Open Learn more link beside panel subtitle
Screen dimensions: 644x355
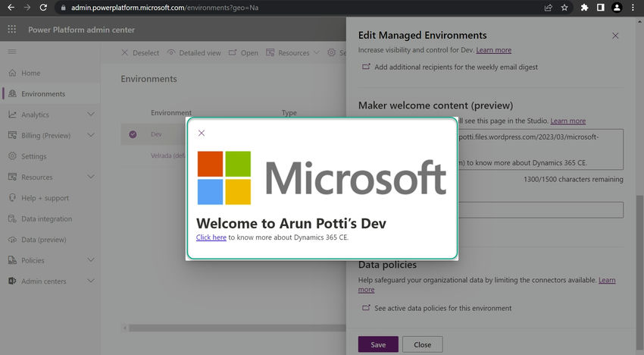[494, 50]
